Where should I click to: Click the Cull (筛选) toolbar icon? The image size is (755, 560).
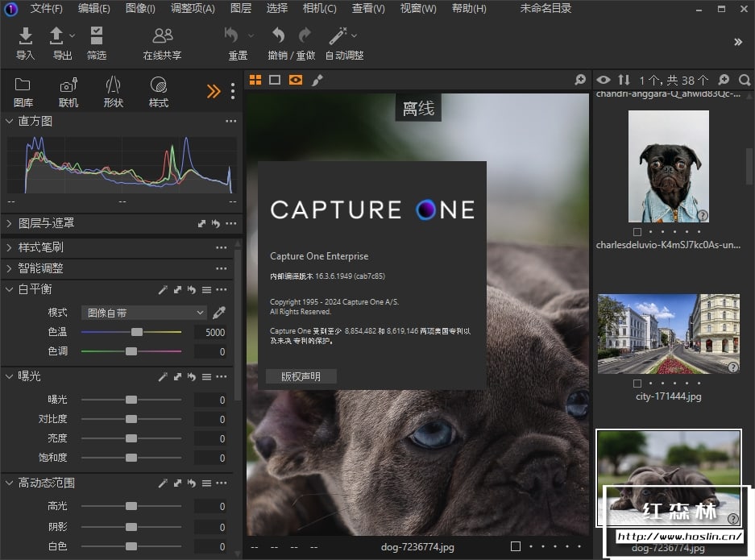point(97,36)
